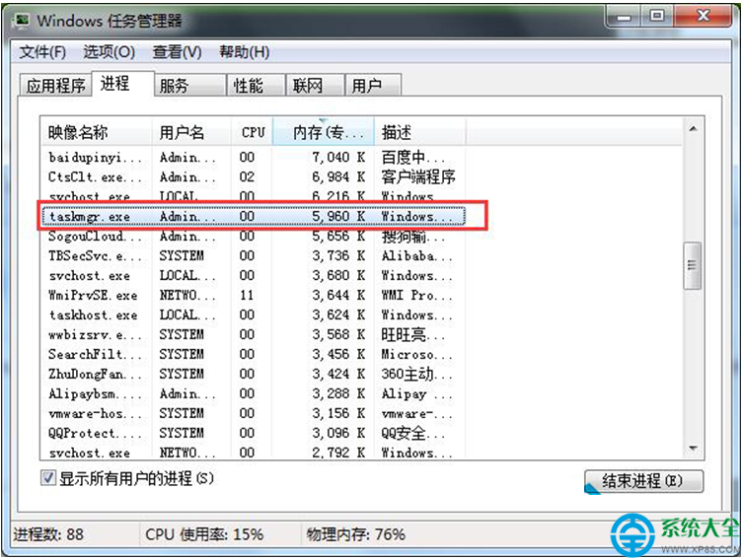The image size is (743, 560).
Task: Select the WmiPrvSE.exe process row
Action: [x=253, y=296]
